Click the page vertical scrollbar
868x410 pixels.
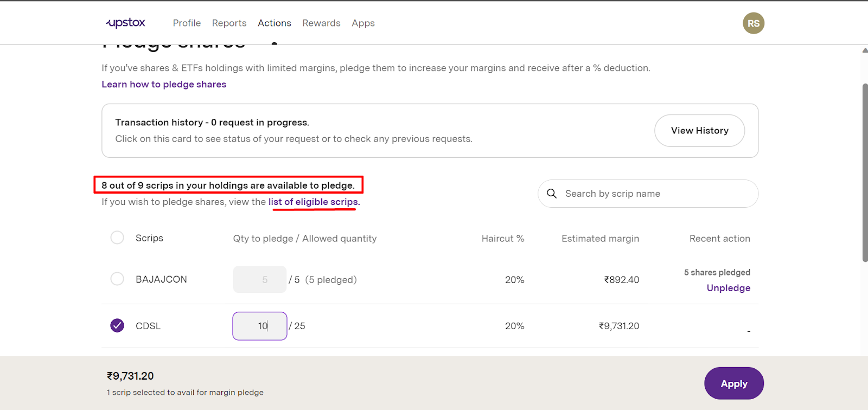click(865, 172)
